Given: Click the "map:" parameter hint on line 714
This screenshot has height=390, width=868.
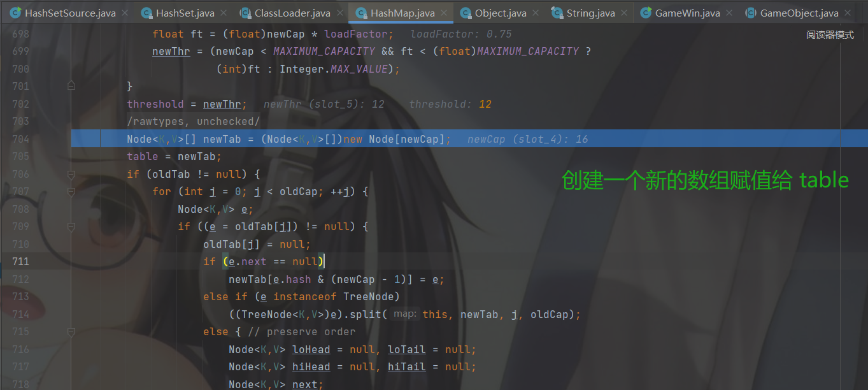Looking at the screenshot, I should (x=405, y=314).
